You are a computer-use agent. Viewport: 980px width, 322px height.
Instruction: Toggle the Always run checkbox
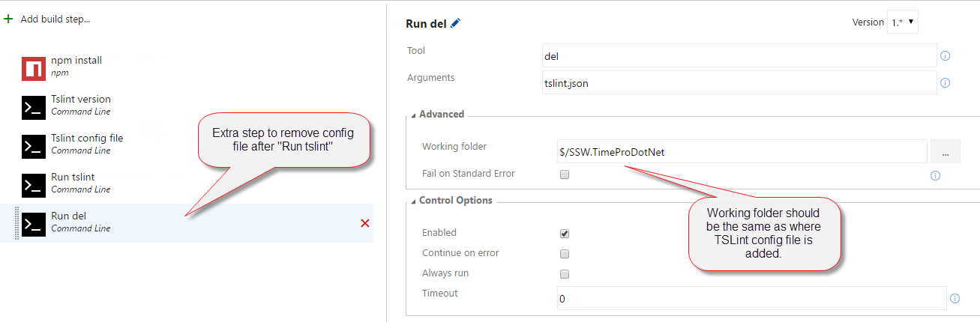pos(565,274)
